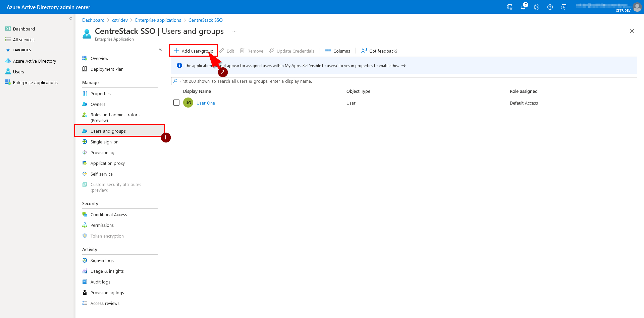Click Got feedback? button

pos(379,51)
